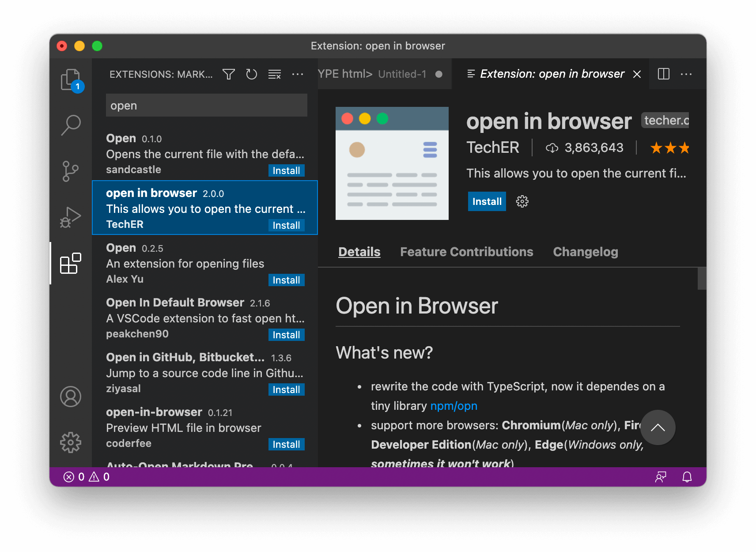The height and width of the screenshot is (552, 756).
Task: Open the Changelog tab
Action: (586, 252)
